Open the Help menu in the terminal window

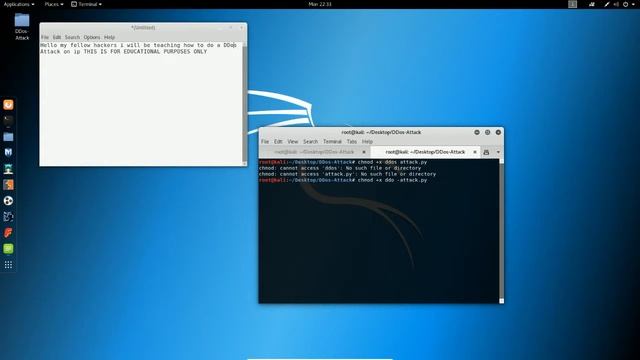tap(367, 142)
